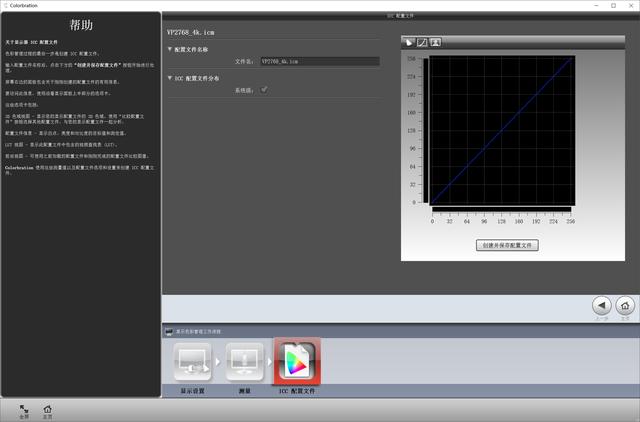Viewport: 640px width, 422px height.
Task: Return home using the round home button
Action: [625, 305]
